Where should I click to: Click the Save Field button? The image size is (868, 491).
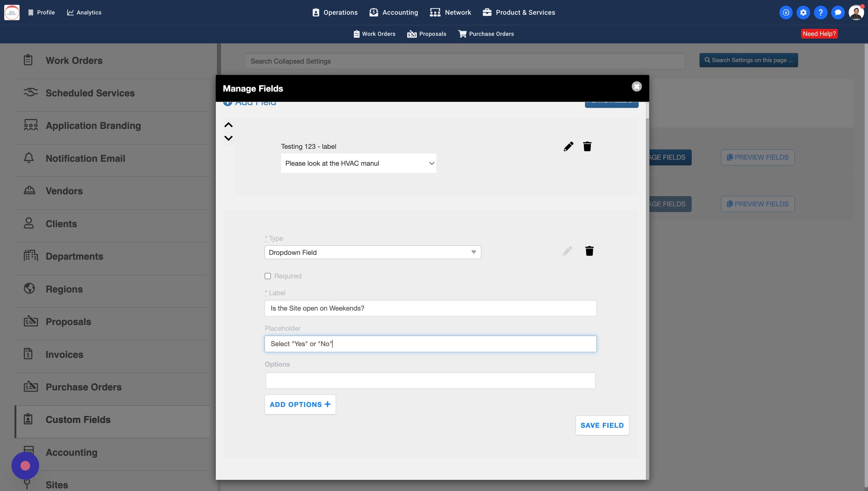(x=602, y=425)
